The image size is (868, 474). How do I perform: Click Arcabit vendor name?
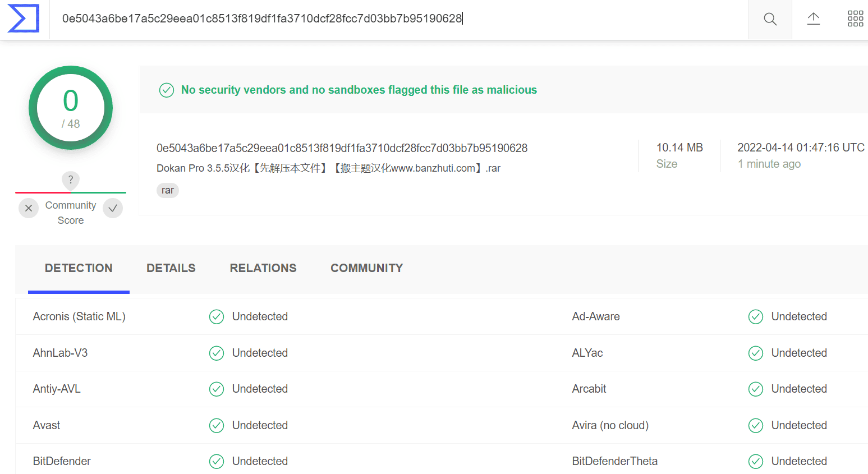589,389
